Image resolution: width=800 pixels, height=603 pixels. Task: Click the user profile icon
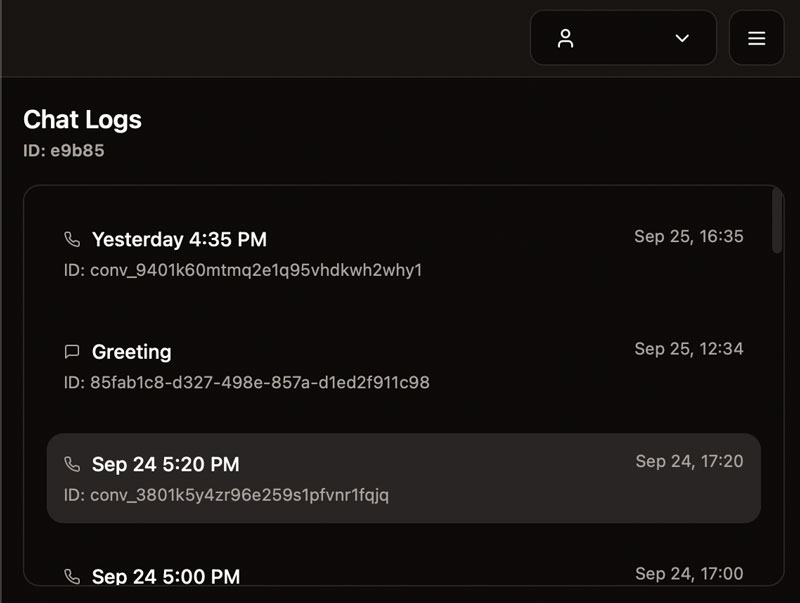click(566, 38)
